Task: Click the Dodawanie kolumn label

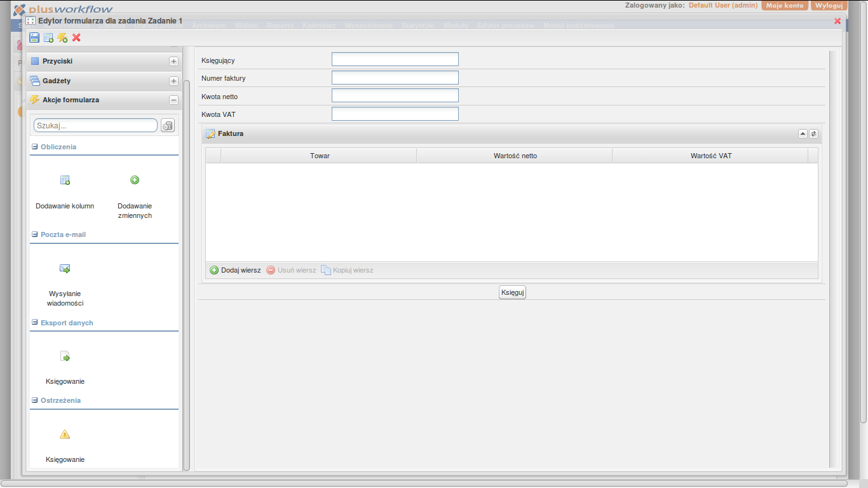Action: click(x=65, y=206)
